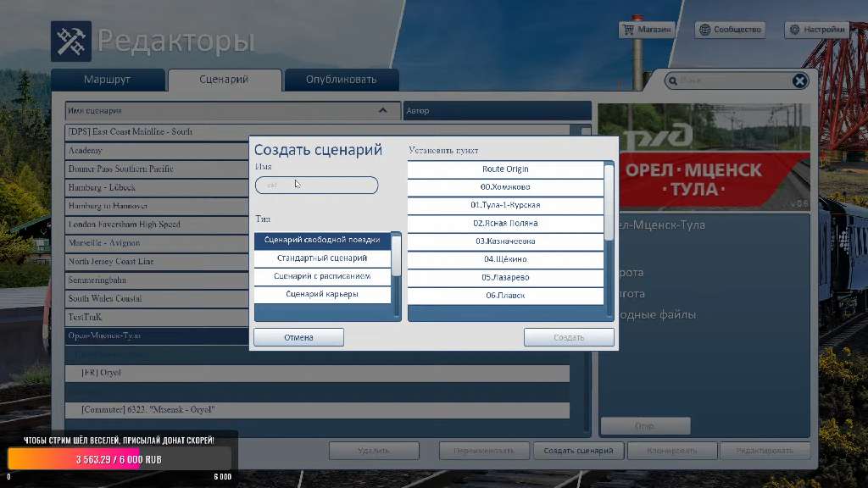Screen dimensions: 868x488
Task: Select TestTruK route
Action: (x=157, y=317)
